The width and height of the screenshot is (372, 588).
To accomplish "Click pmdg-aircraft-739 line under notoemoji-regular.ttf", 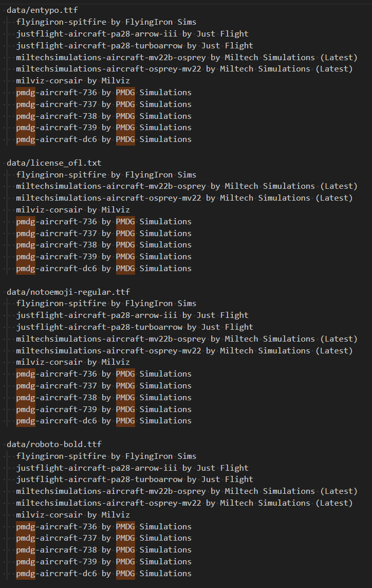I will [x=104, y=409].
